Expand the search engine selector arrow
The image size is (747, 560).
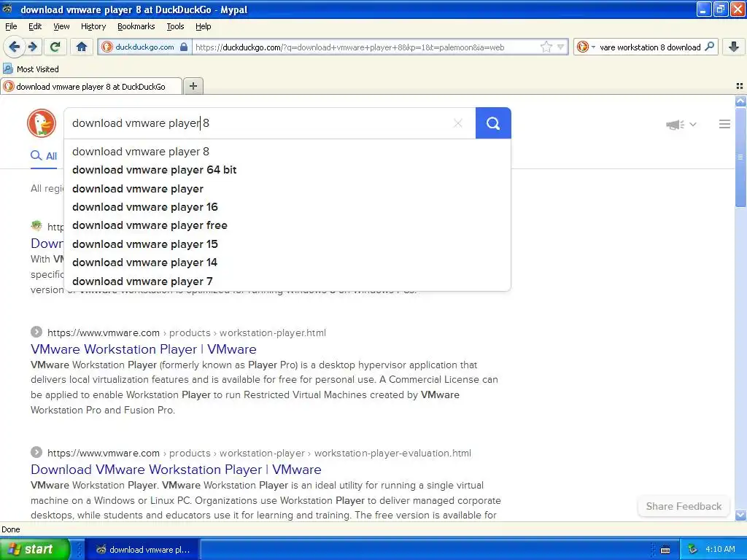click(x=593, y=47)
